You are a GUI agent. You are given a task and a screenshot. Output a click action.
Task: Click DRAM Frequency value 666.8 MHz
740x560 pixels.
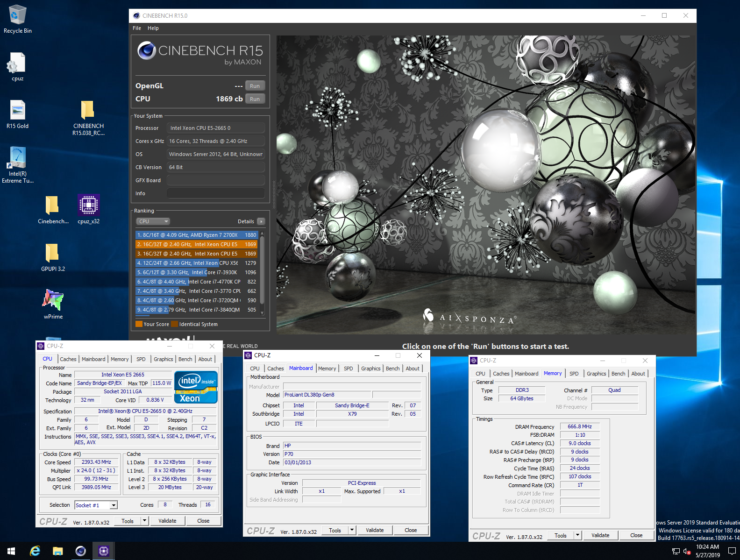click(x=580, y=426)
